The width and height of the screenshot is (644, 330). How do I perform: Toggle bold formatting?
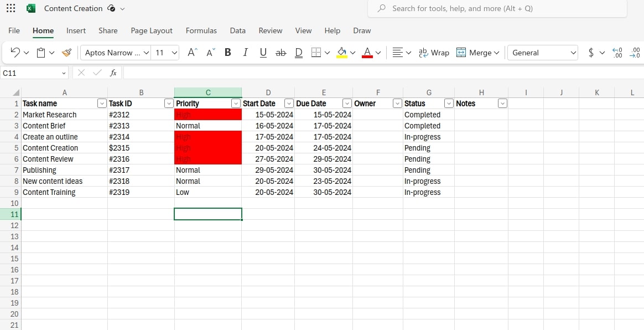(228, 53)
